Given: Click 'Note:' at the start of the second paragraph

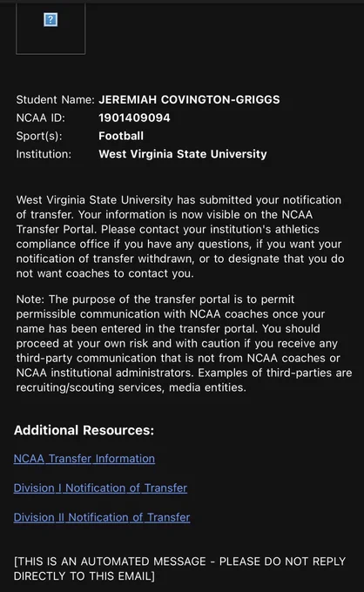Looking at the screenshot, I should (30, 299).
